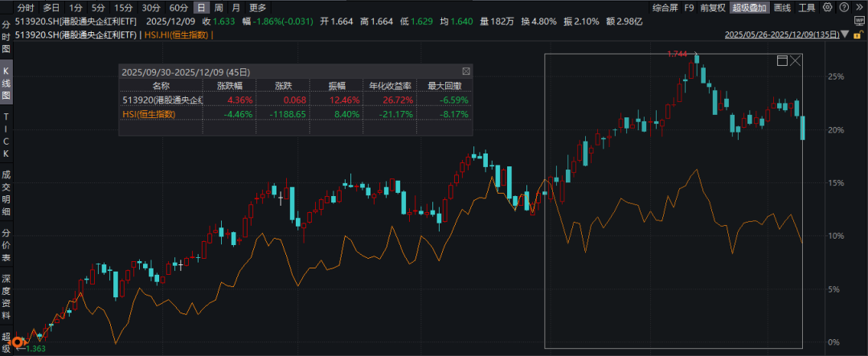Viewport: 868px width, 356px height.
Task: Click the 年化收益率 column header
Action: [x=389, y=84]
